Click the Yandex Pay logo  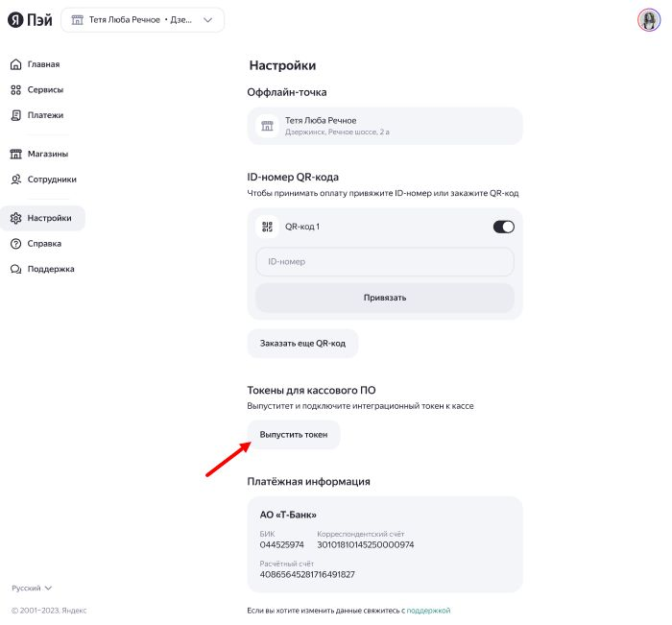[32, 19]
